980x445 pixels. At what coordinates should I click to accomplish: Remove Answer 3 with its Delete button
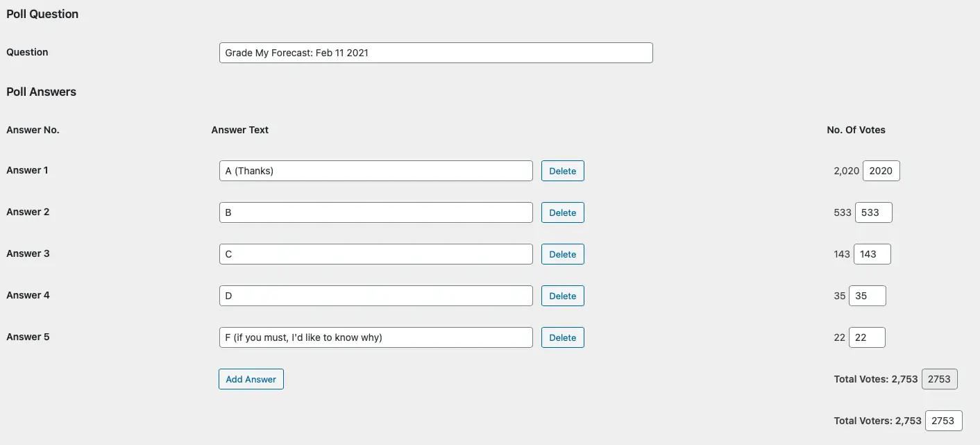[x=563, y=254]
